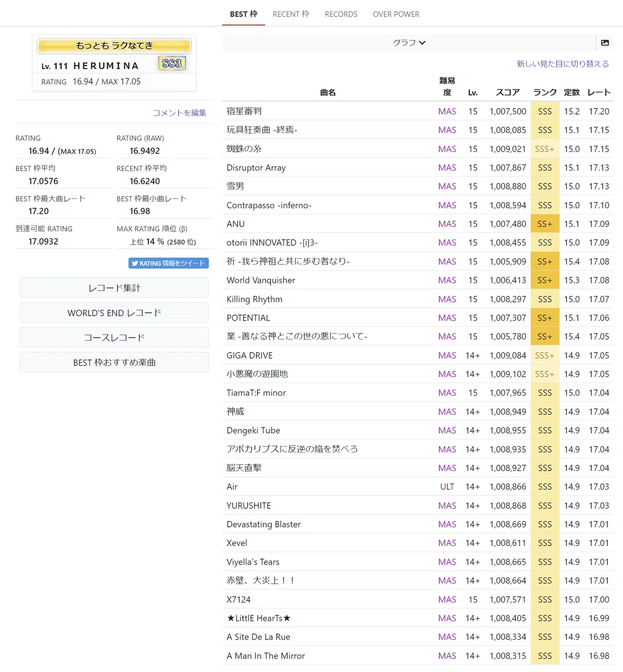The image size is (623, 672).
Task: Select the song ★LittlE HearTs★
Action: click(x=259, y=618)
